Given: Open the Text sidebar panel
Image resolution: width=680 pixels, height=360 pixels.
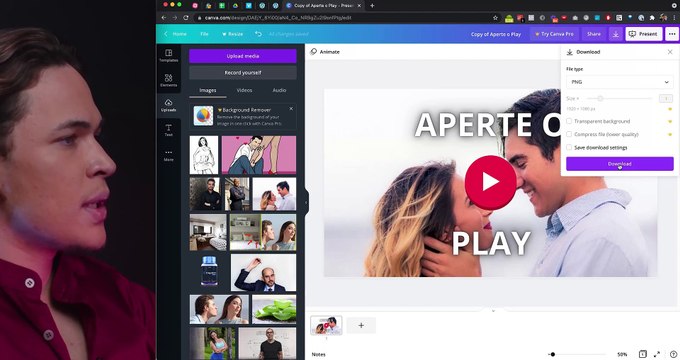Looking at the screenshot, I should [169, 130].
